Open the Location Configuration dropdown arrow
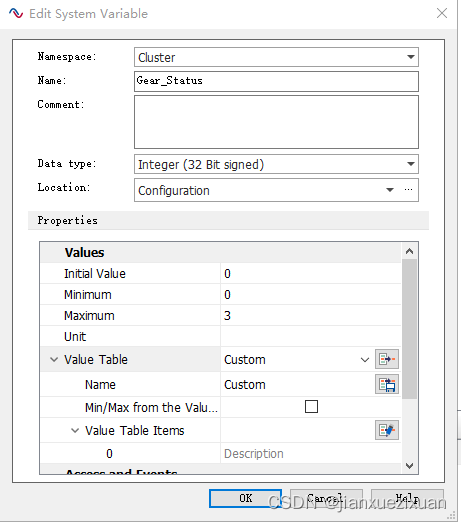This screenshot has width=461, height=522. (390, 190)
